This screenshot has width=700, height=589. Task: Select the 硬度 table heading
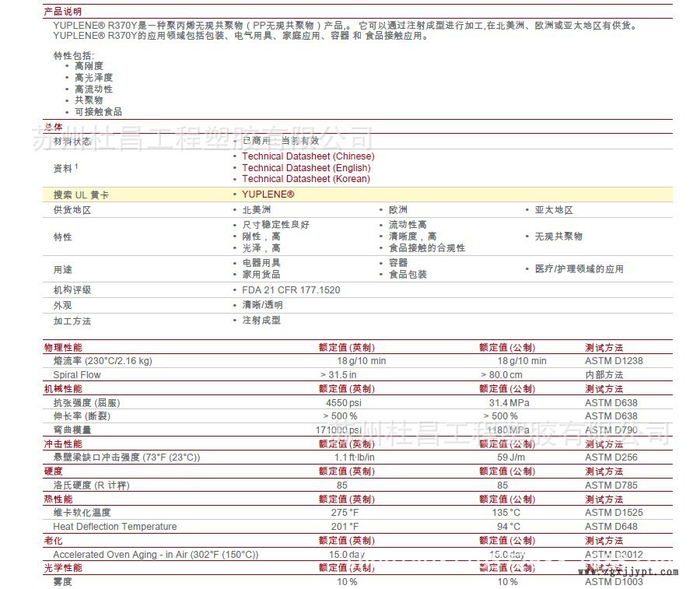click(x=53, y=471)
